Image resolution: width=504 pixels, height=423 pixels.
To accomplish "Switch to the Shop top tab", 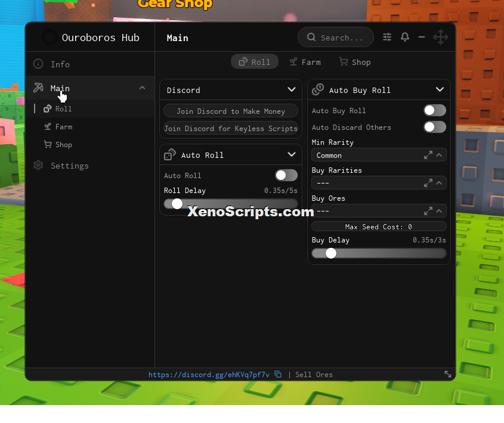I will point(355,62).
